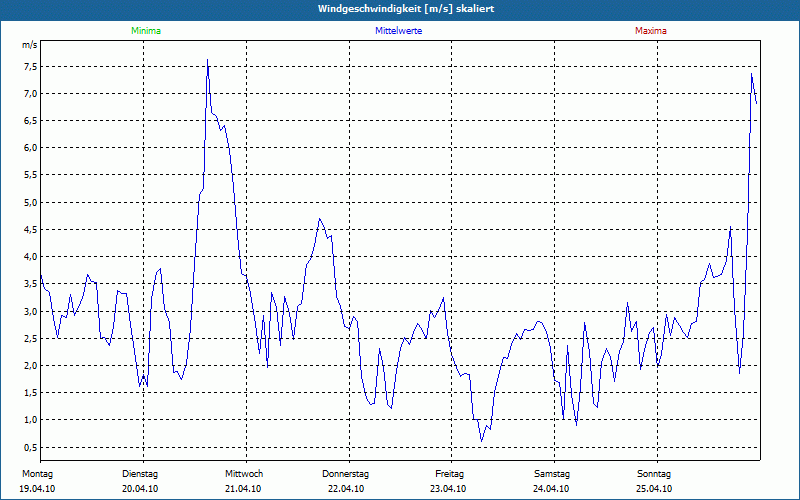Click the m/s axis unit label

click(x=30, y=45)
